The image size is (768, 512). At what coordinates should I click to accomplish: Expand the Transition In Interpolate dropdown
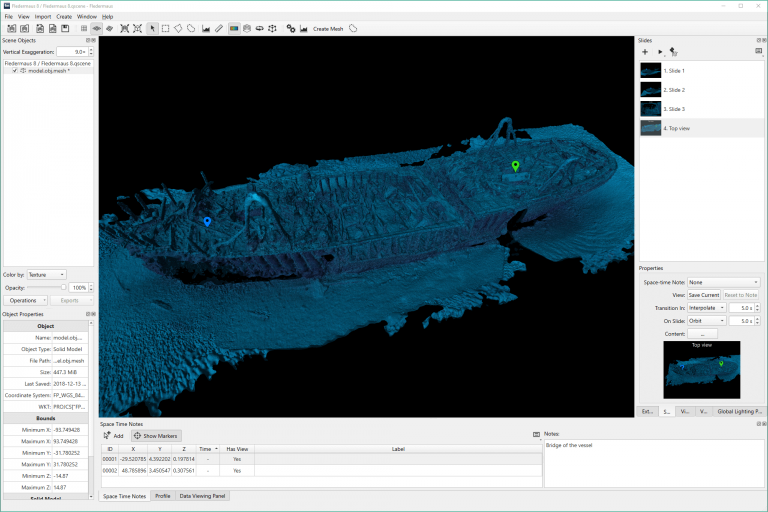(706, 308)
